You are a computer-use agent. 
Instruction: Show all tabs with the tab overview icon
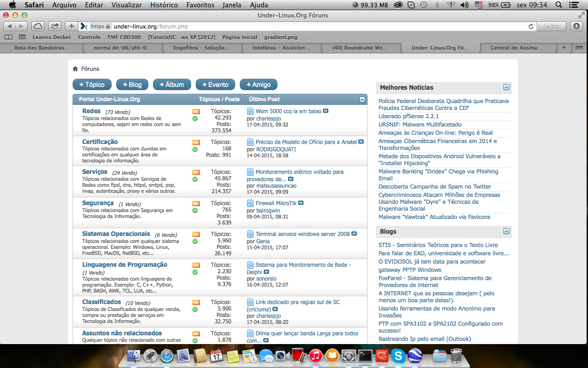click(x=579, y=48)
